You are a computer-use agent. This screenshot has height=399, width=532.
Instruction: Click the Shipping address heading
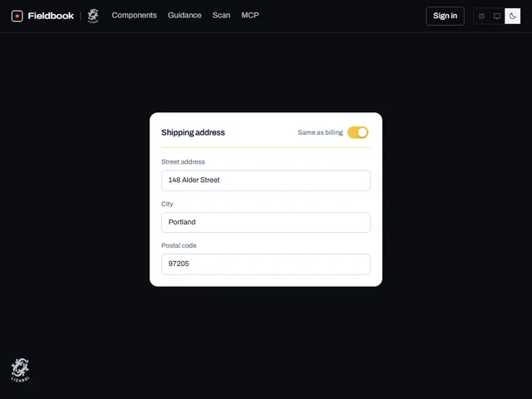click(x=193, y=132)
